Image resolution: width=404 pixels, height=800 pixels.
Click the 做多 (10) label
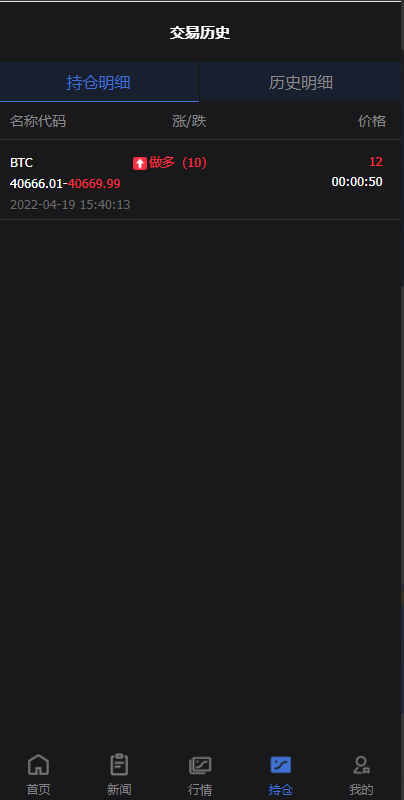click(x=178, y=163)
